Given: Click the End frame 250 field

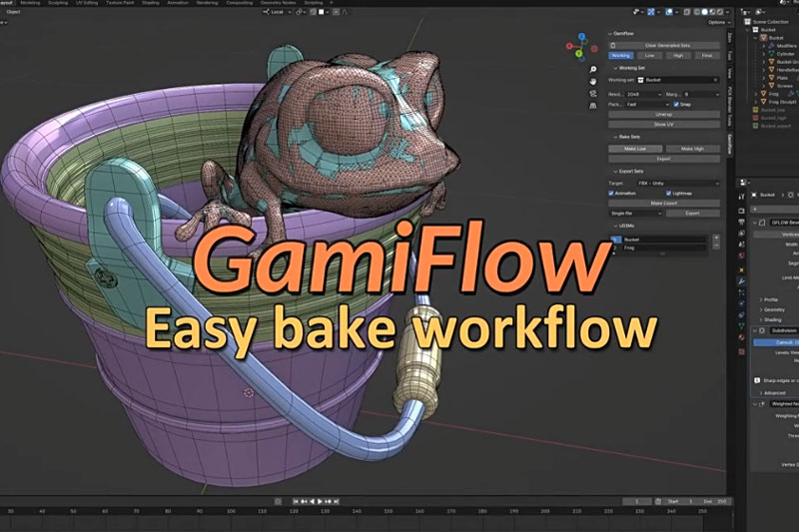Looking at the screenshot, I should click(x=715, y=501).
